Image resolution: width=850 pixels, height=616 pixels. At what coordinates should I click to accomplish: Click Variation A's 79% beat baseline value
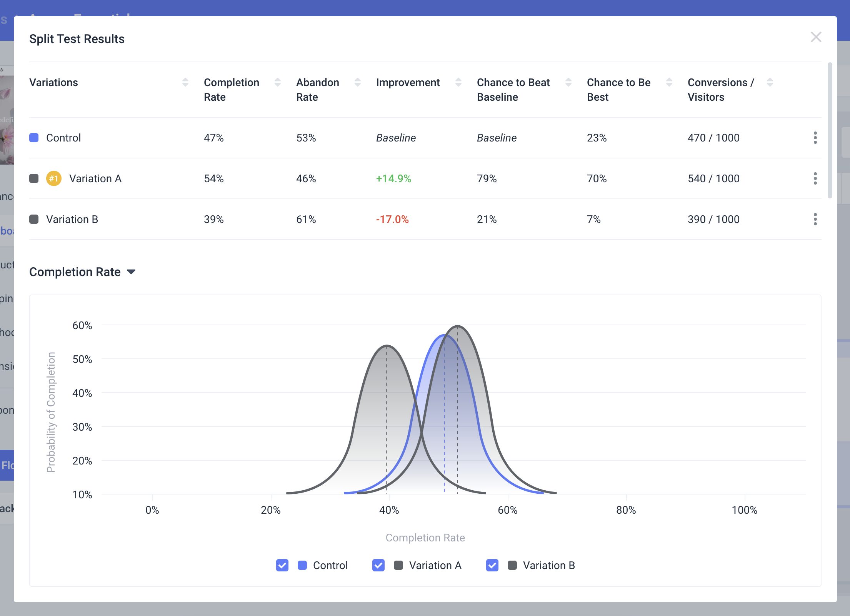[x=487, y=178]
